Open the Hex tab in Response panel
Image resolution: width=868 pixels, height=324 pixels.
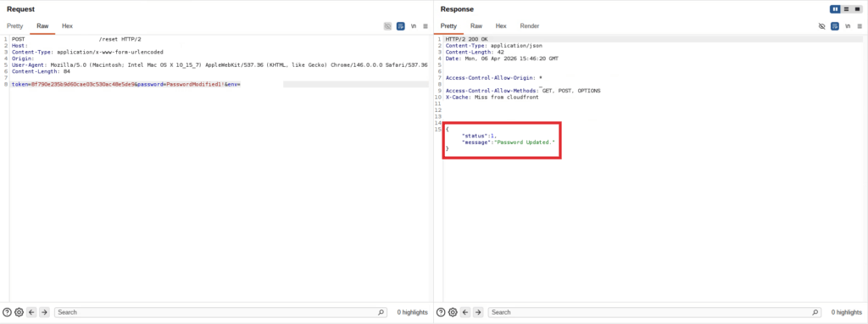coord(500,26)
